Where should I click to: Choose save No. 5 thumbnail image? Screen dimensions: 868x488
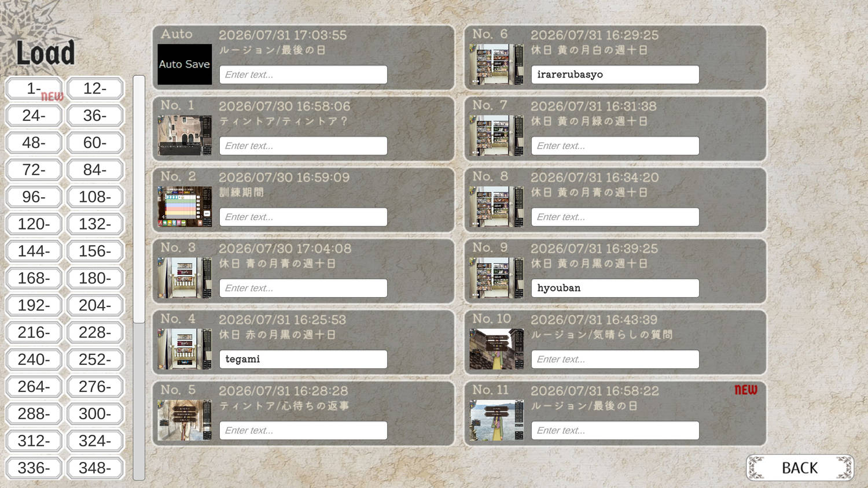tap(185, 420)
